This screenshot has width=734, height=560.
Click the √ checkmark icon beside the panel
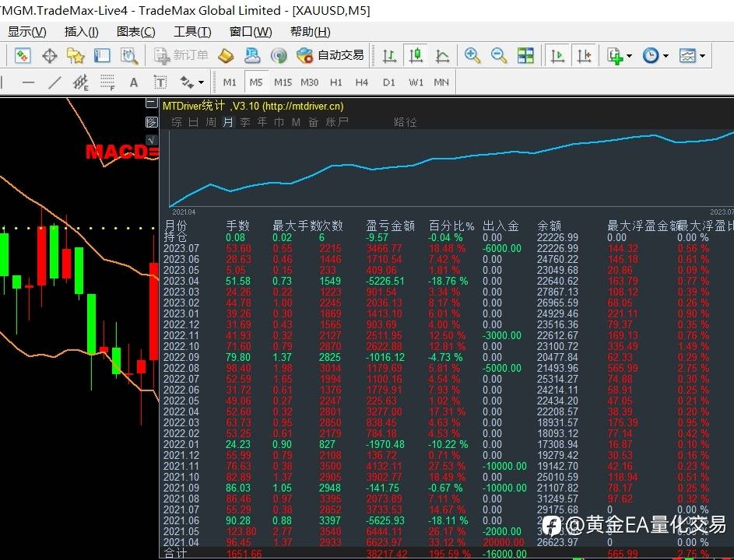click(x=151, y=140)
